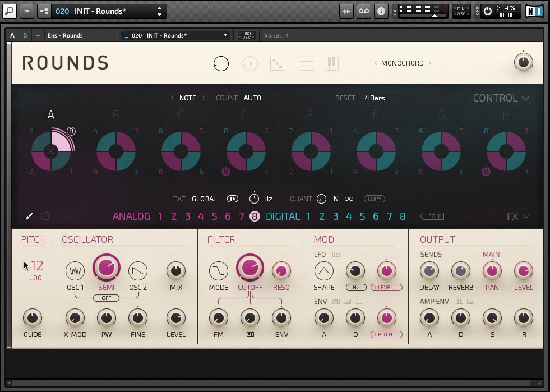Click the COPY button in the quantize row
The height and width of the screenshot is (392, 550).
[374, 199]
